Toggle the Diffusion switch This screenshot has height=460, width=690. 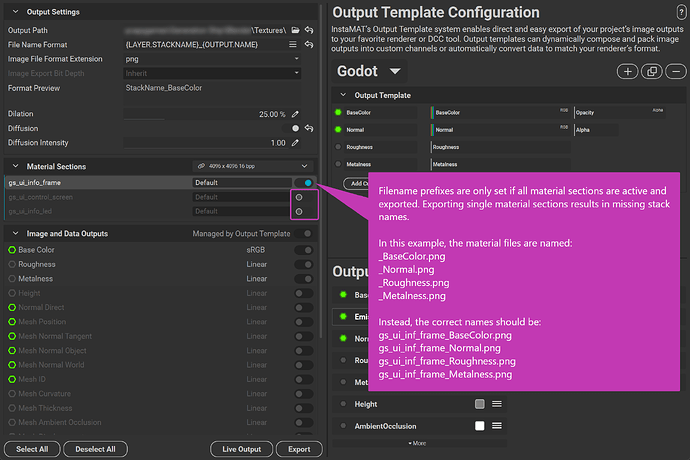point(291,128)
